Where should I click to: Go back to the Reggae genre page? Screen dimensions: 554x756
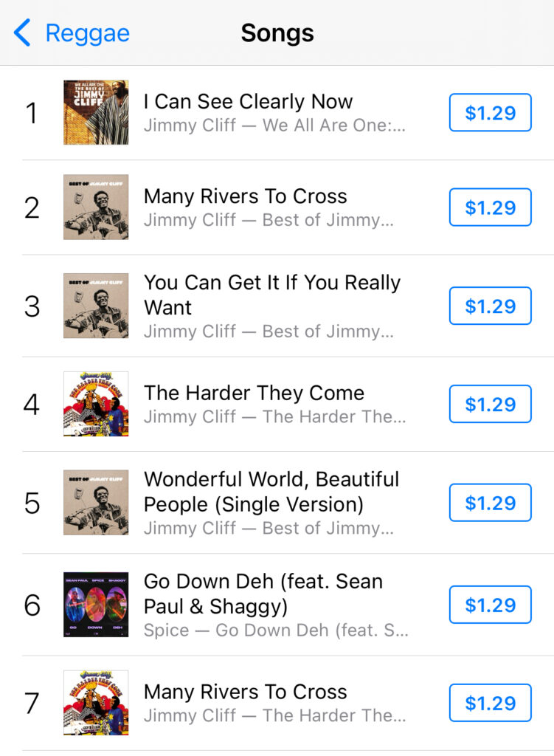point(23,33)
